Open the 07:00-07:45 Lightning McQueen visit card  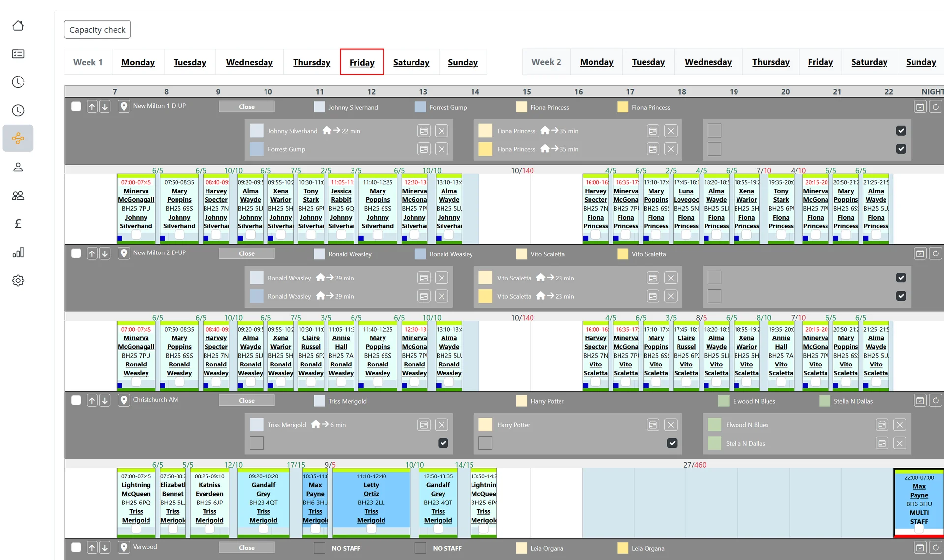tap(136, 503)
